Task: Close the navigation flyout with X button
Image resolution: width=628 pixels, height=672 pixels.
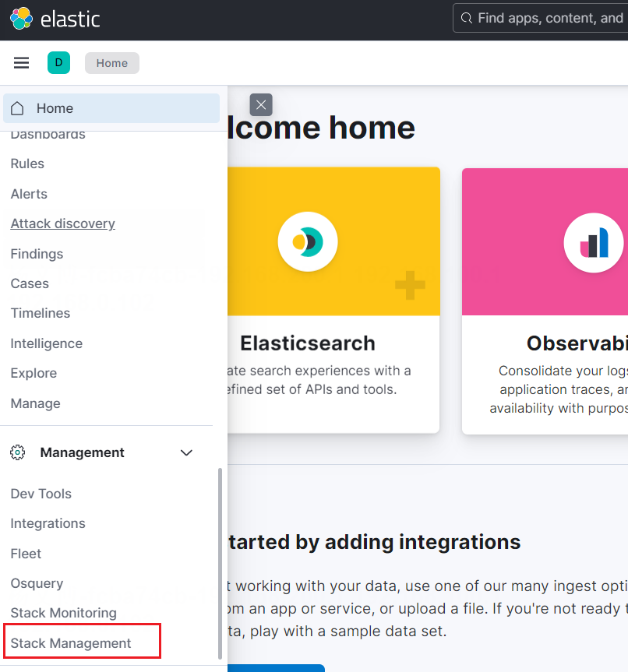Action: [x=261, y=104]
